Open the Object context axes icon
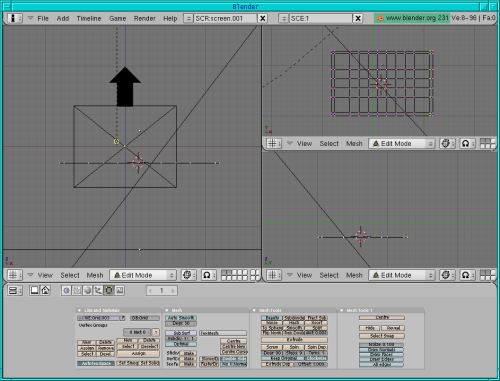 (x=98, y=291)
